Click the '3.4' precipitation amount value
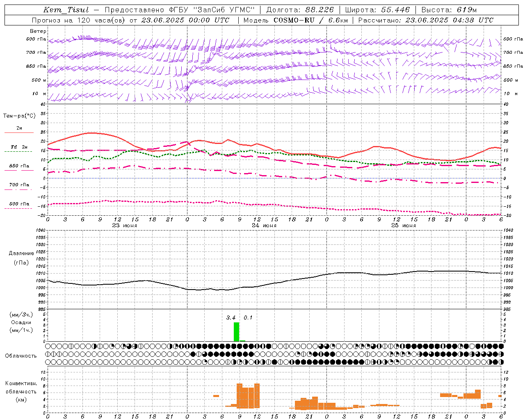 click(231, 317)
